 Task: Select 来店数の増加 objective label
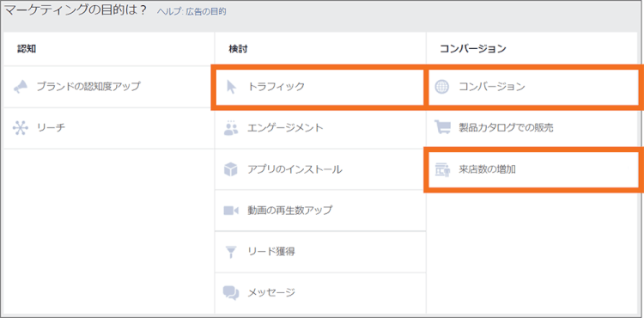click(x=487, y=169)
